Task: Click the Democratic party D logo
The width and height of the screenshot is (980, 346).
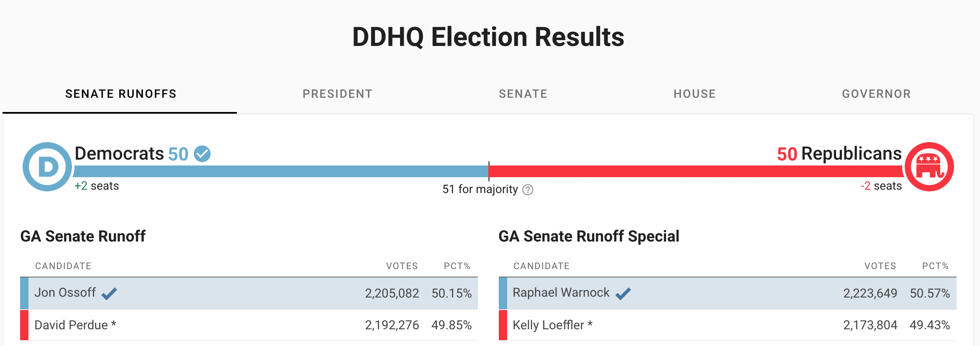Action: coord(47,167)
